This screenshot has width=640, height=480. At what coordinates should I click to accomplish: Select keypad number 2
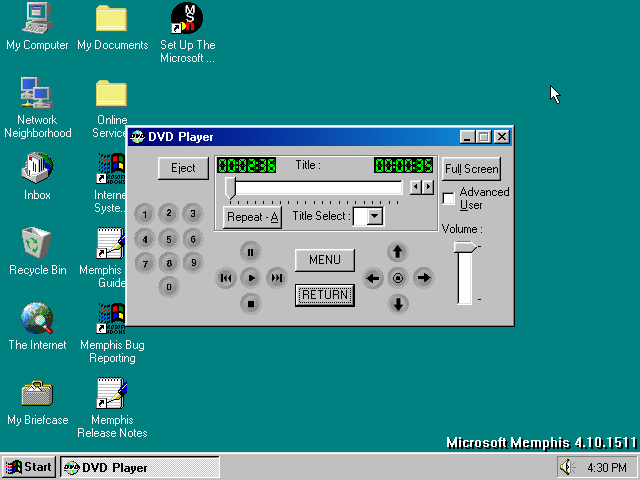point(169,213)
